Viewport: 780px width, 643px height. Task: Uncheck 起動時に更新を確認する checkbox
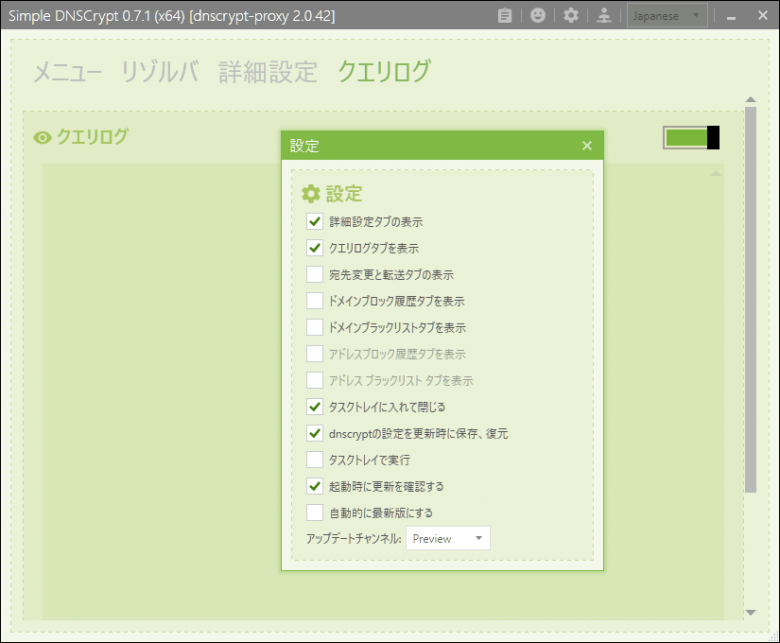pos(314,486)
